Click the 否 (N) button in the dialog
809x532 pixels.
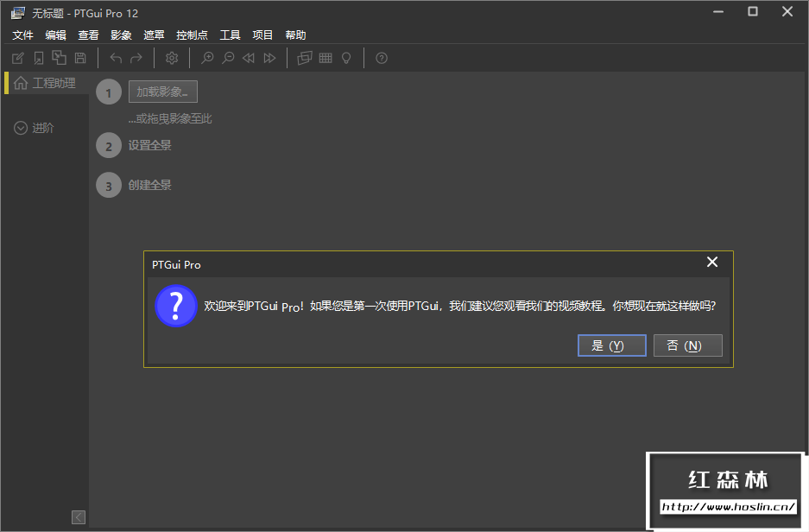click(688, 345)
